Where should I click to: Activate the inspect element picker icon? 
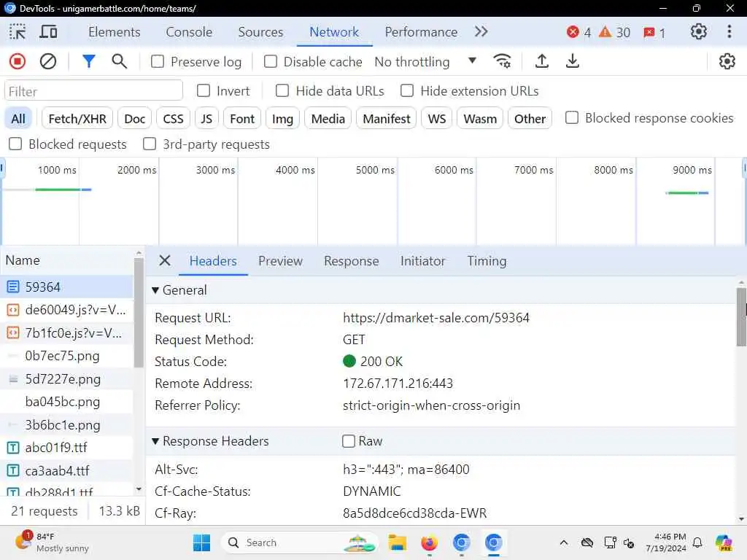click(18, 32)
